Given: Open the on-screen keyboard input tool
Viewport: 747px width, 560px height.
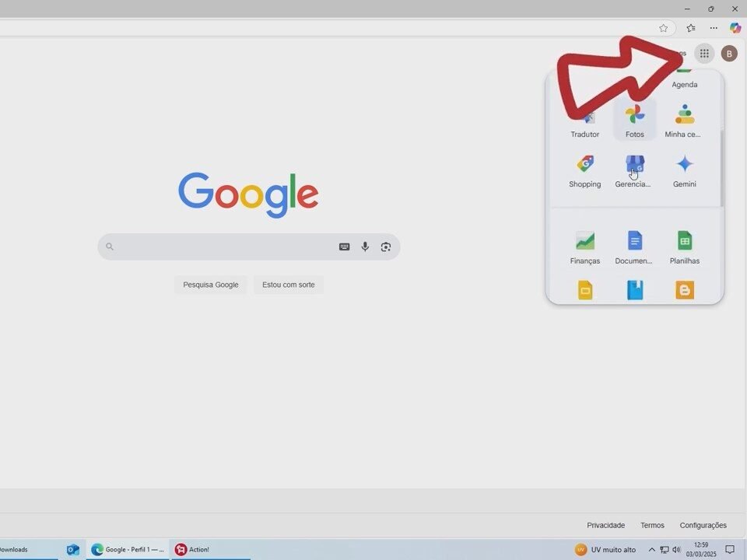Looking at the screenshot, I should tap(344, 247).
